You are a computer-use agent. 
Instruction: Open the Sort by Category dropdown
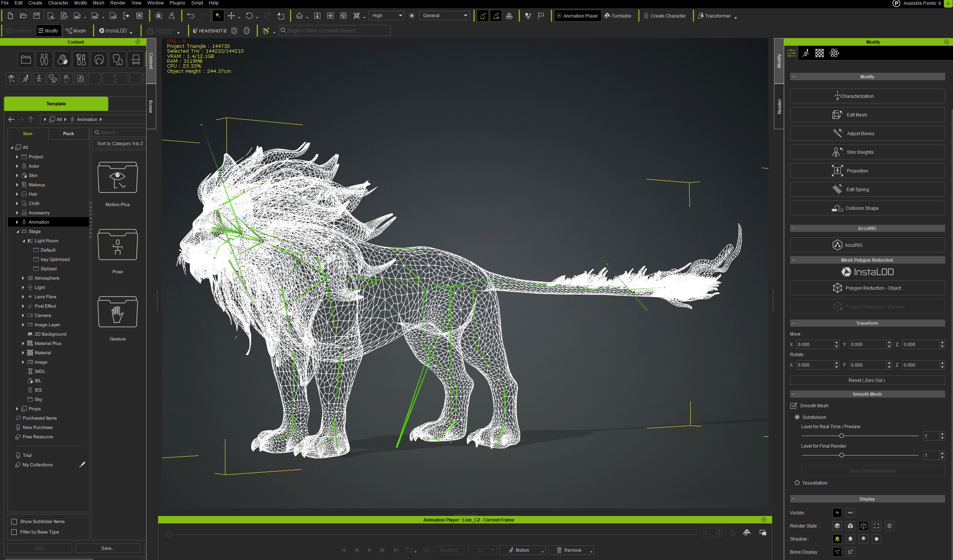[120, 144]
